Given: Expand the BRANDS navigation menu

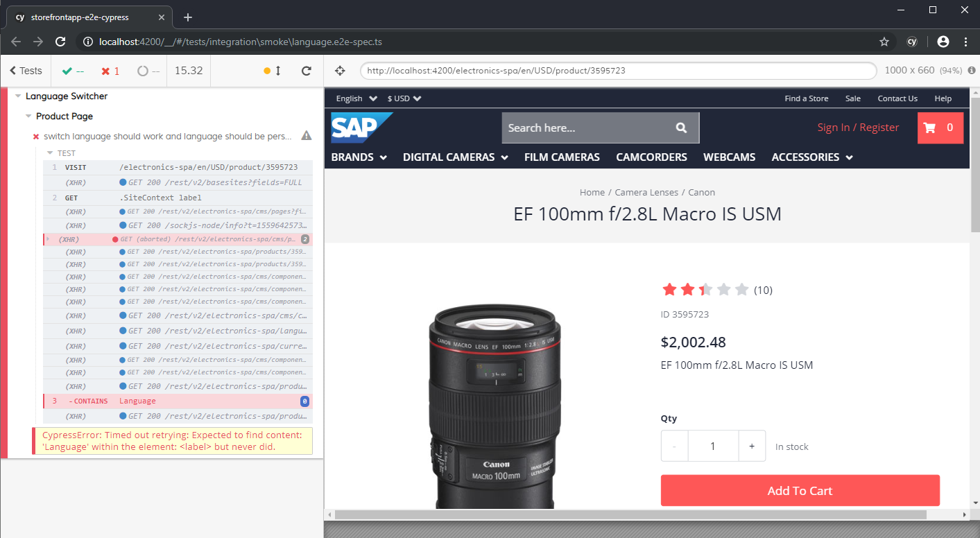Looking at the screenshot, I should (x=359, y=157).
